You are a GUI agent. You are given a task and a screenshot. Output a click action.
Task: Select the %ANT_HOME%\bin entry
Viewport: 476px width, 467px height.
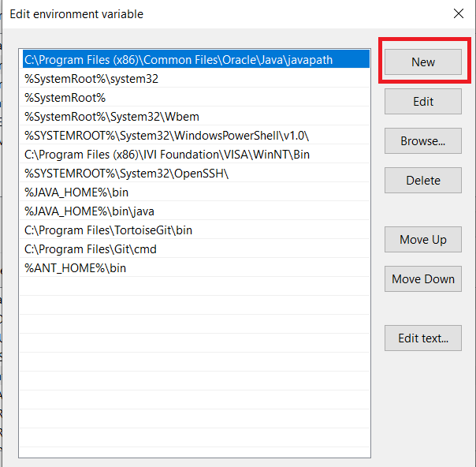[x=195, y=268]
